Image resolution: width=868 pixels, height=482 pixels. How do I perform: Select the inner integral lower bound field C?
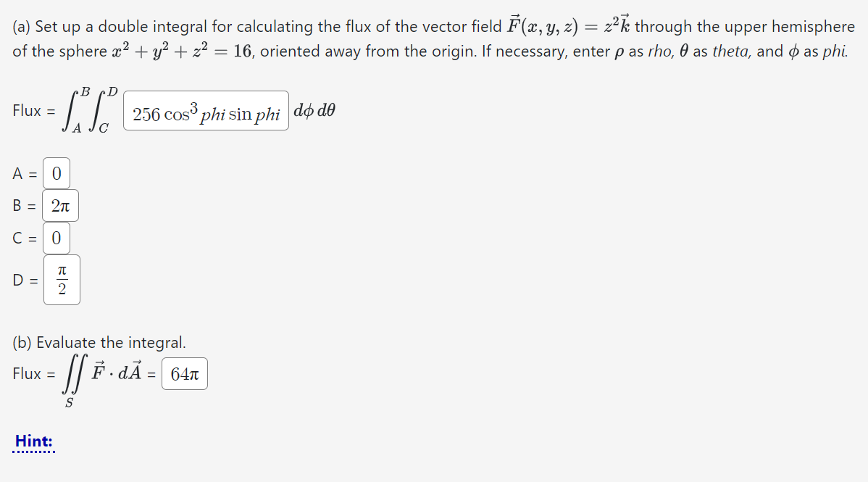[56, 238]
